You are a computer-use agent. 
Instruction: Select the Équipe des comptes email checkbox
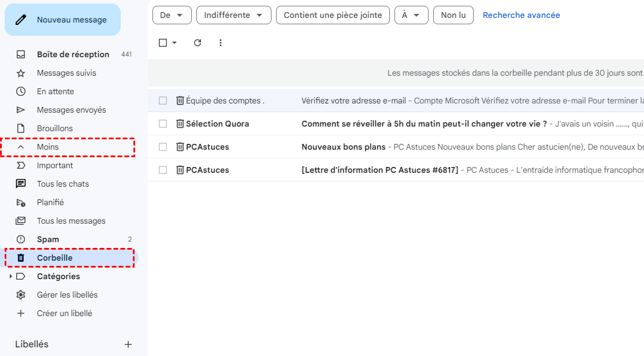coord(163,101)
